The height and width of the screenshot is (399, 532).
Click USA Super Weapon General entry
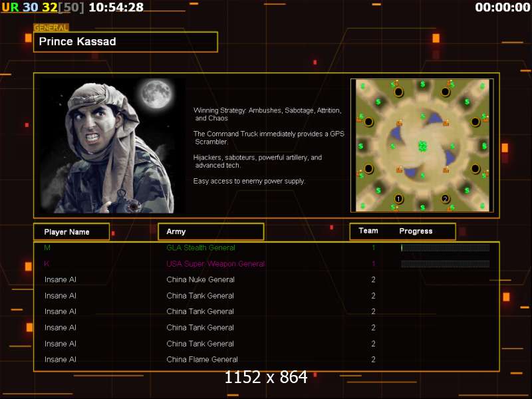215,264
